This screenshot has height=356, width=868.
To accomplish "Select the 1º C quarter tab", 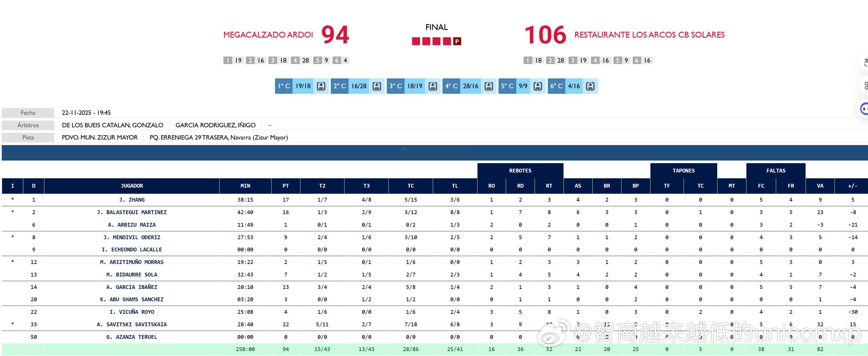I will point(284,86).
